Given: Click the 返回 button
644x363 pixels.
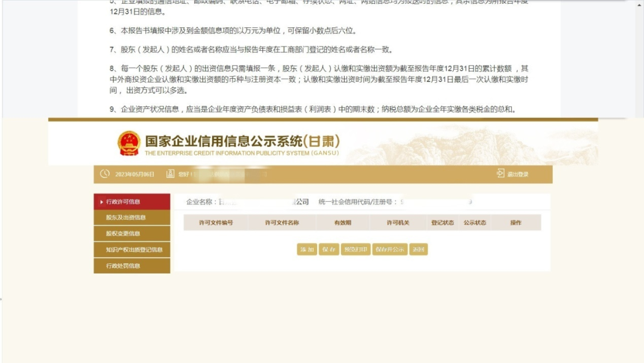Looking at the screenshot, I should click(x=417, y=250).
